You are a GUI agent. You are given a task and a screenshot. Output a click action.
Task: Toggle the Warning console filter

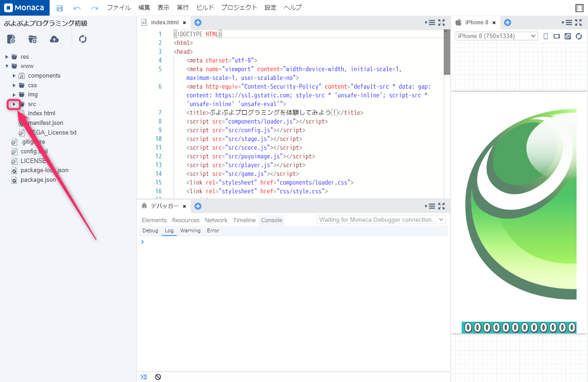click(190, 230)
